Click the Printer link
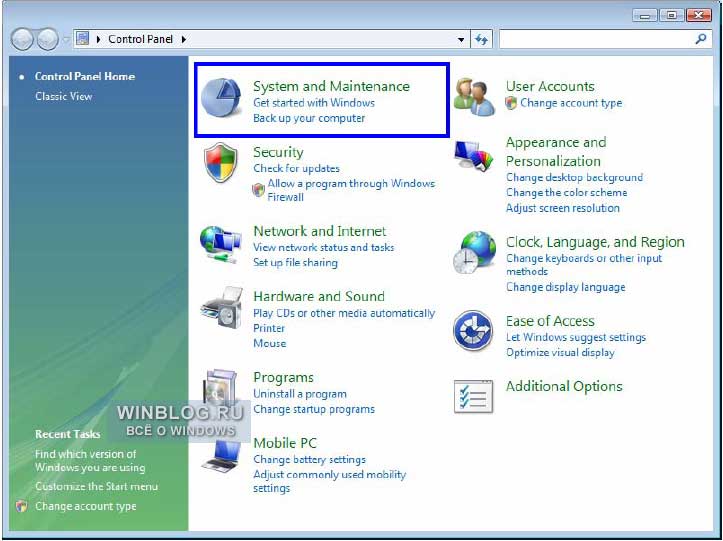723x541 pixels. coord(269,328)
